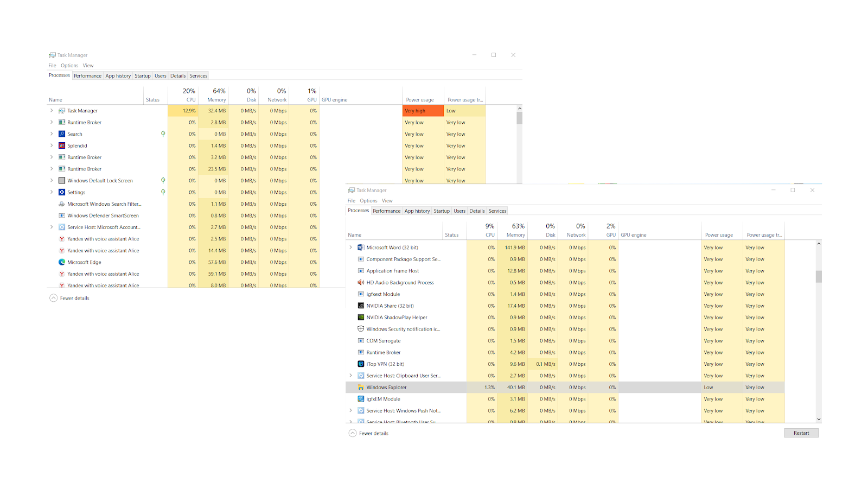The height and width of the screenshot is (482, 868).
Task: Expand the Search process group
Action: 52,134
